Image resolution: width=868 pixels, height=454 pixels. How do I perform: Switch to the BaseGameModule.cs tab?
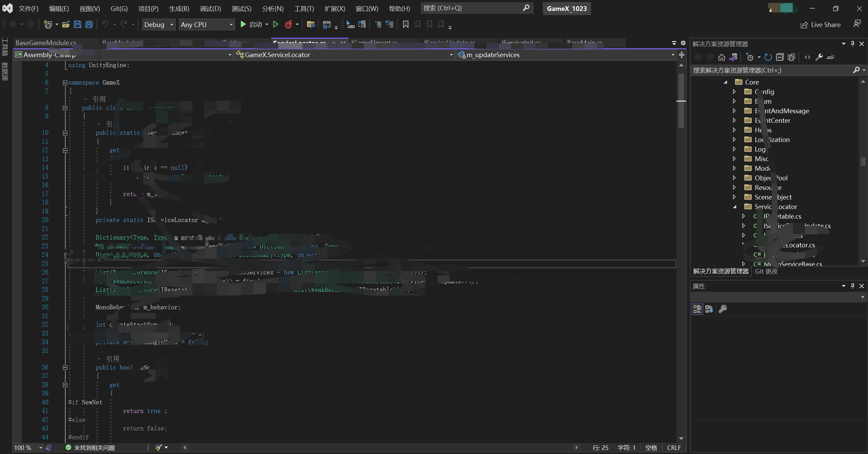click(x=46, y=43)
